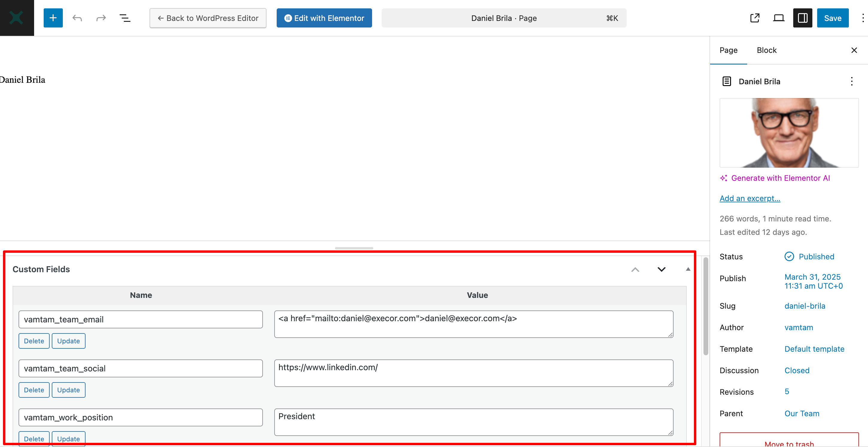This screenshot has width=868, height=447.
Task: Click the vamtam_work_position value field
Action: coord(473,422)
